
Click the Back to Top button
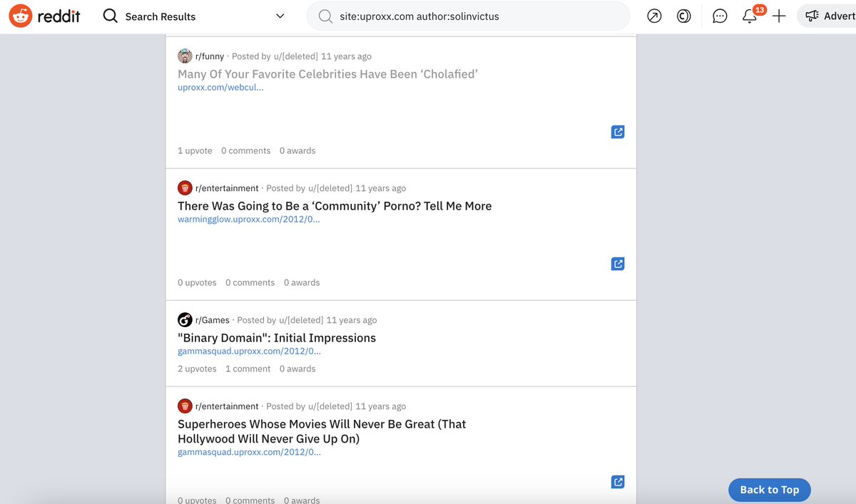coord(769,490)
